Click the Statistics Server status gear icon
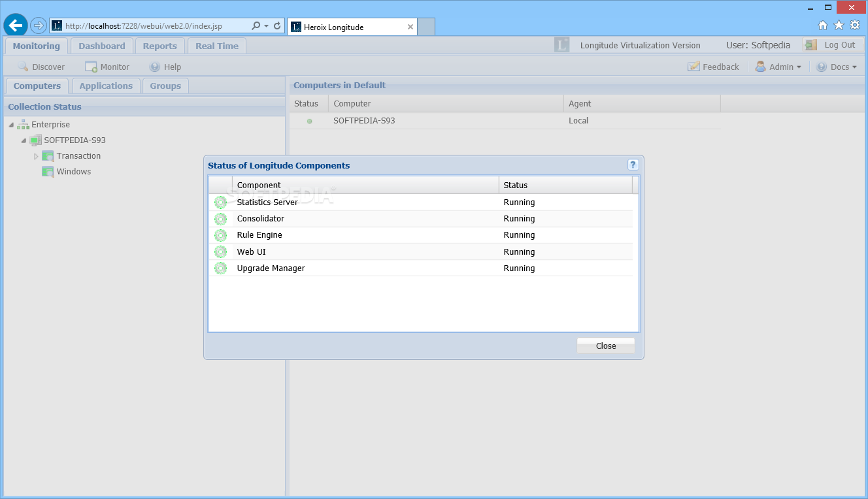The height and width of the screenshot is (499, 868). (220, 202)
